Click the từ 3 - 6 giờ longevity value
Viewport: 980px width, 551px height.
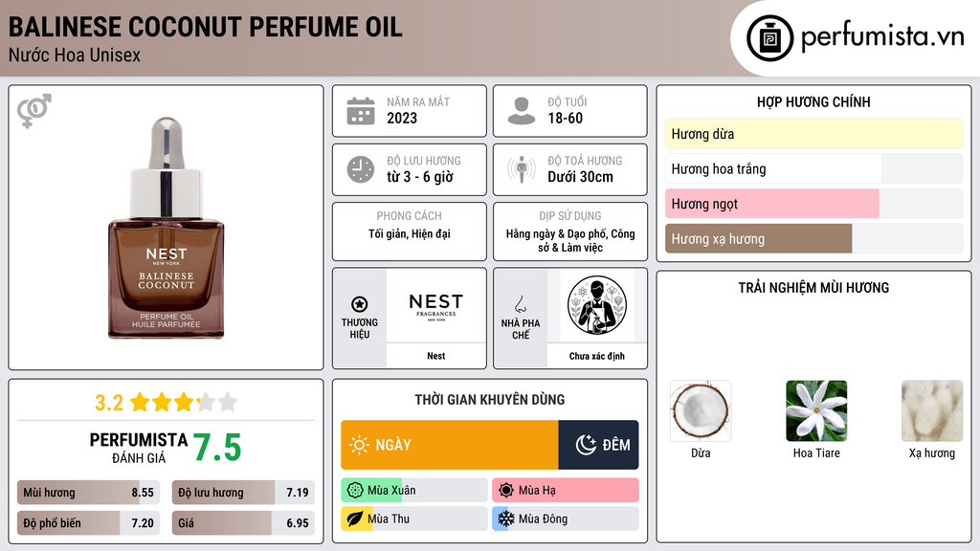pos(419,177)
